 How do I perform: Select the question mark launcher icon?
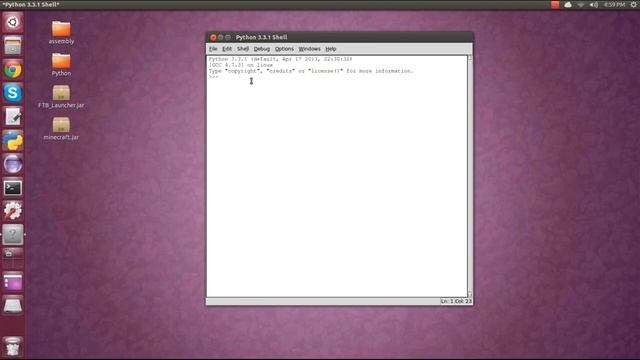13,235
